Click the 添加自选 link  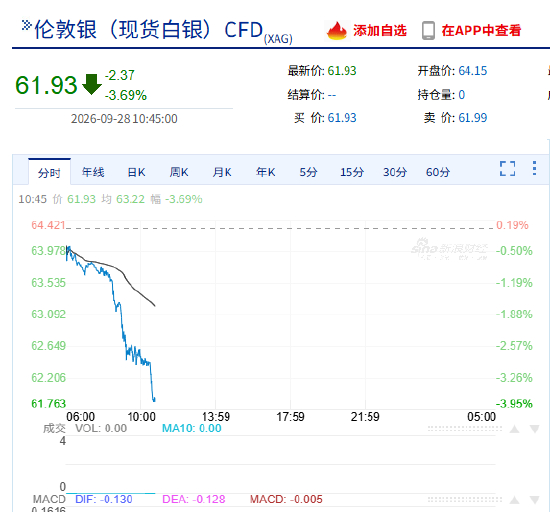(x=380, y=31)
